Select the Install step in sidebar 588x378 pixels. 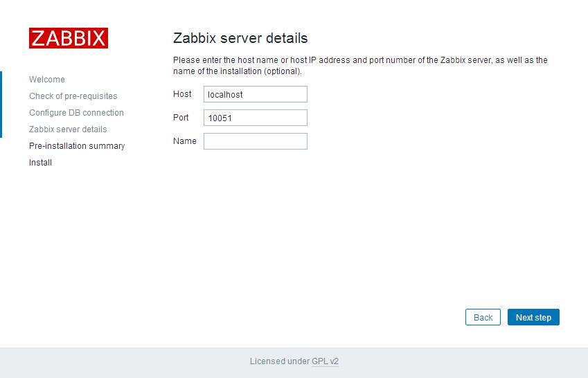[x=40, y=163]
